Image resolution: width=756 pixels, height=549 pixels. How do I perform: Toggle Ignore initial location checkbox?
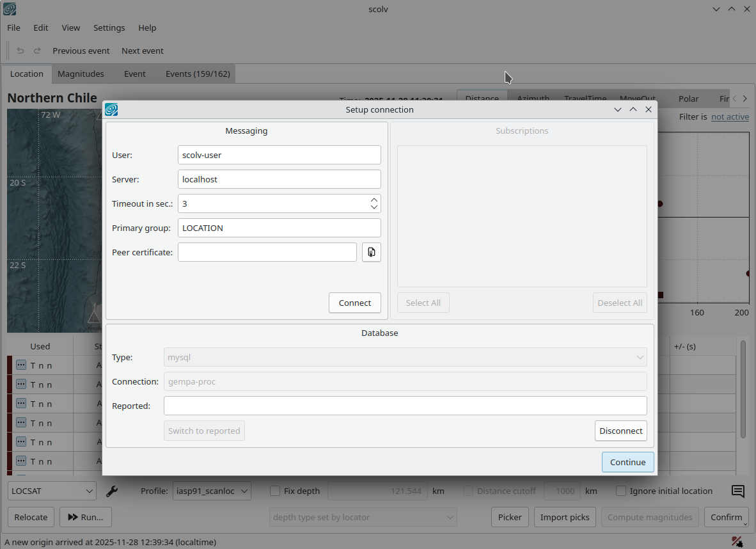[620, 491]
